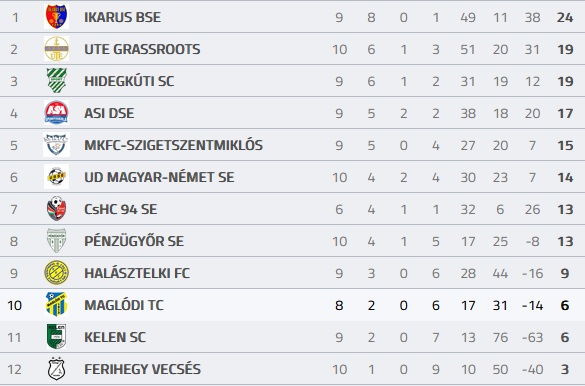Open the IKARUS BSE team name
Screen dimensions: 585x386
122,17
